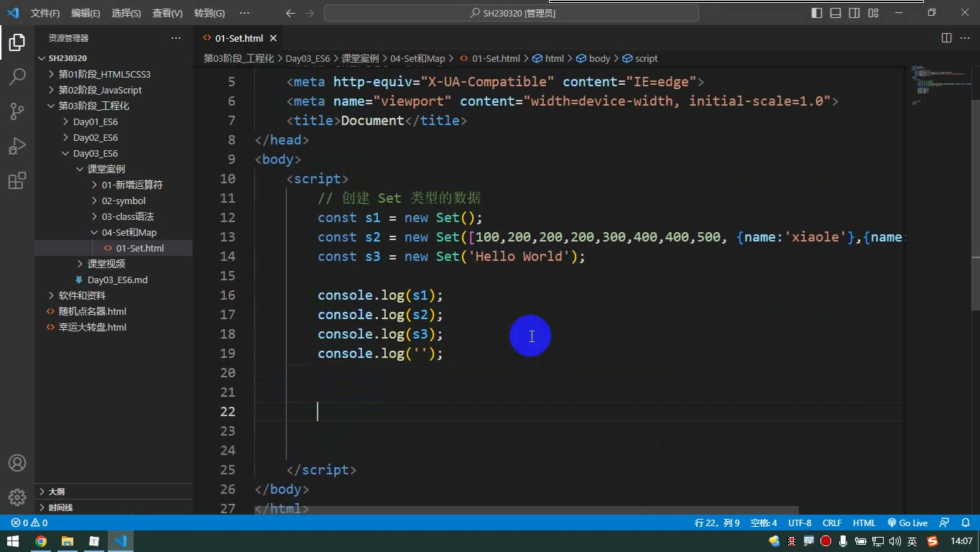Toggle the bottom panel layout button
980x552 pixels.
tap(836, 13)
